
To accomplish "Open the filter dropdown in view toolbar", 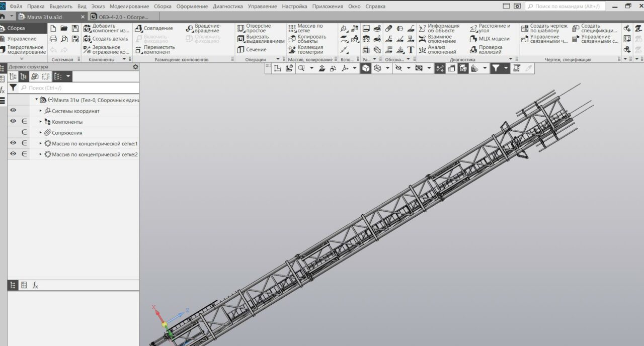I will click(505, 68).
